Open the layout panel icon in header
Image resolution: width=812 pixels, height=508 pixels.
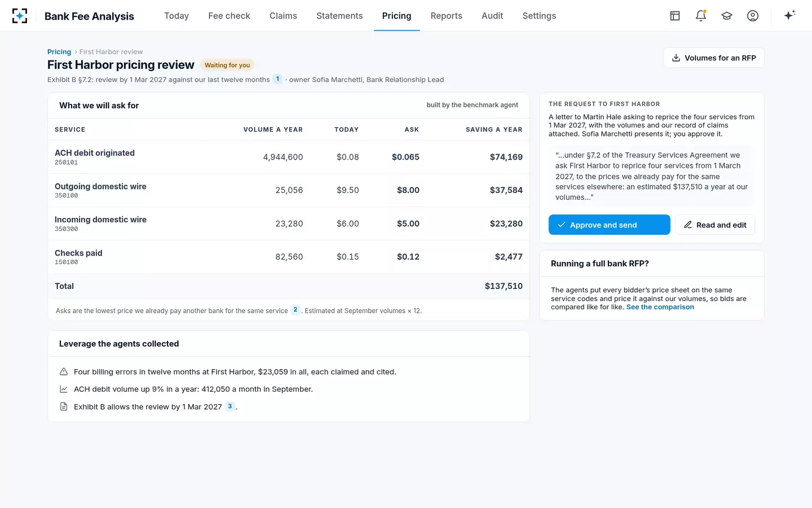pos(675,16)
